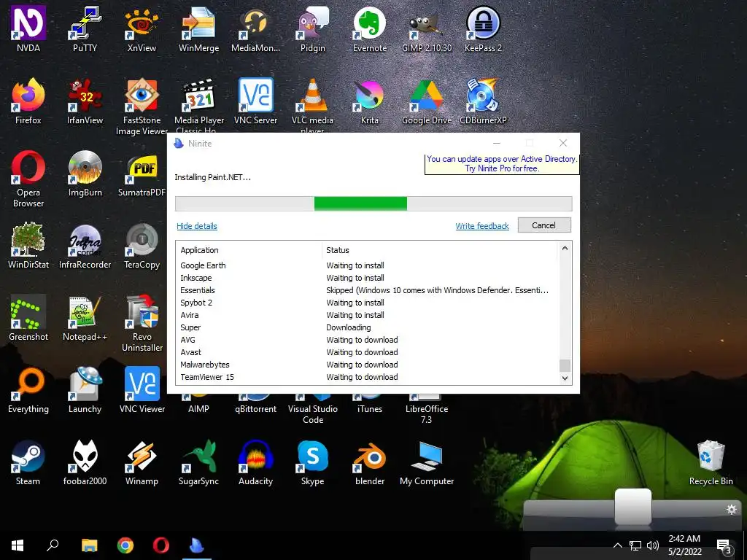Screen dimensions: 747x560
Task: Open Launchy desktop shortcut
Action: 85,389
